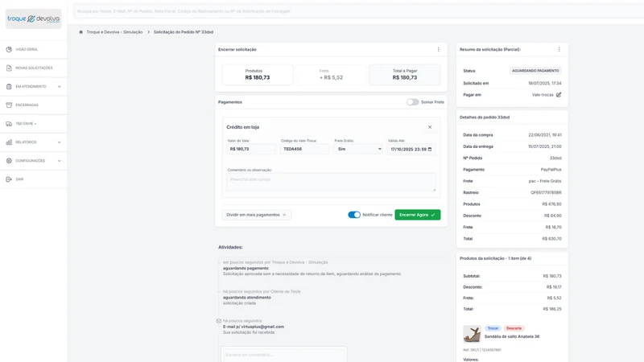This screenshot has width=644, height=362.
Task: Click Dividir em mais pagamentos button
Action: click(256, 215)
